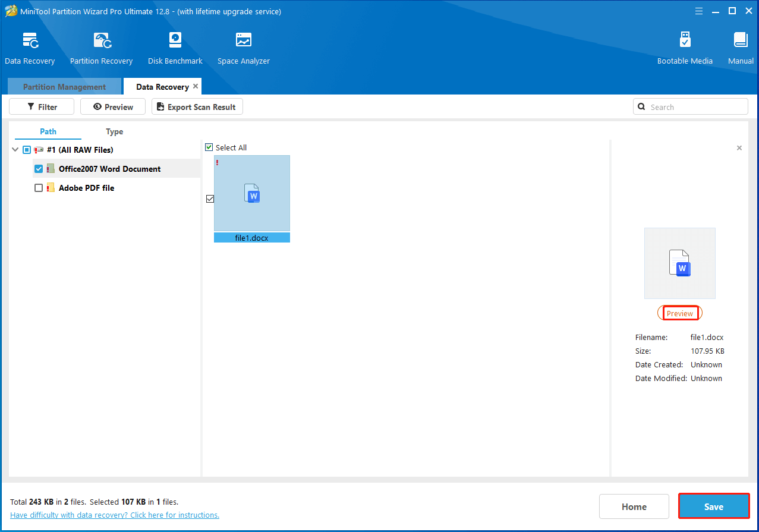Click the file1.docx file name label
The image size is (759, 532).
(252, 238)
